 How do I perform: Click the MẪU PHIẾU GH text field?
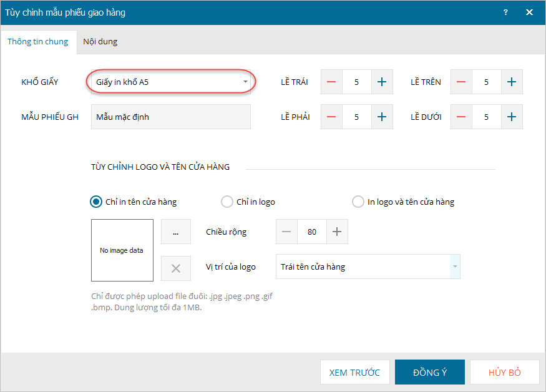(170, 117)
